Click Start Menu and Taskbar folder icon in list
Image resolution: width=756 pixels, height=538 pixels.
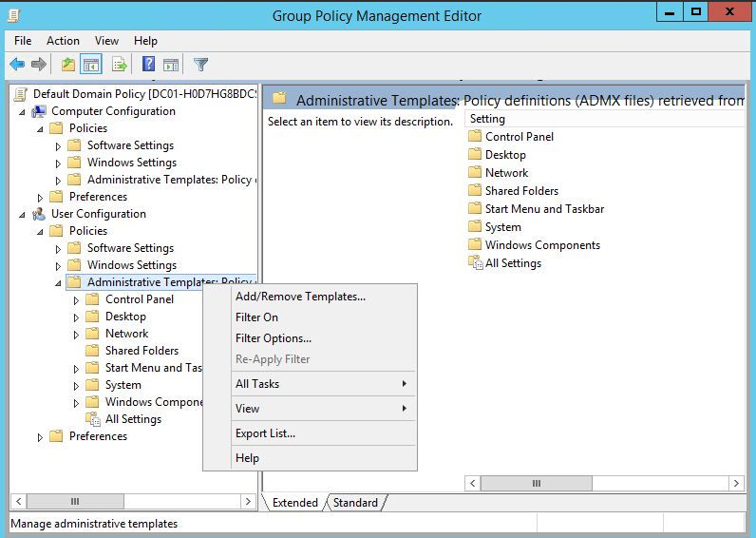click(475, 208)
